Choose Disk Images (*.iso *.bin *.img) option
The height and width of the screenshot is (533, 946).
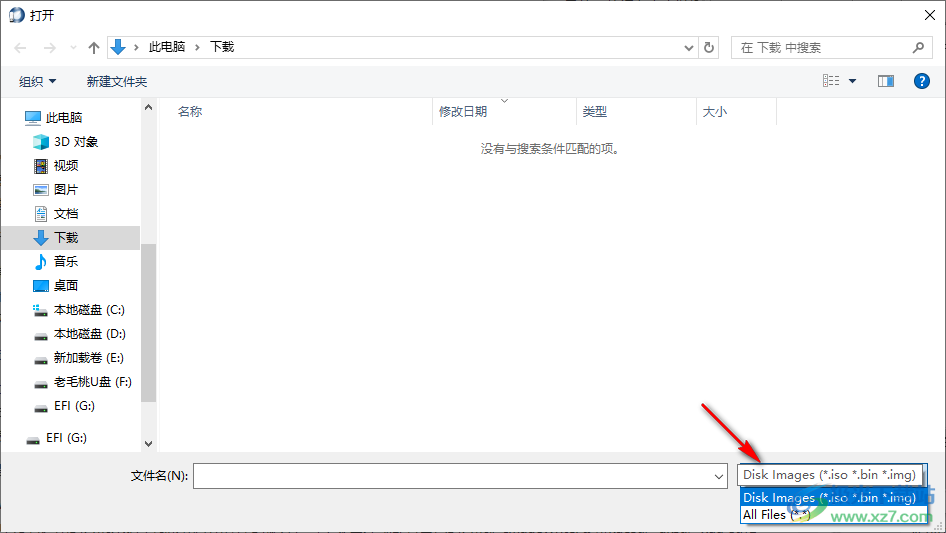coord(833,497)
